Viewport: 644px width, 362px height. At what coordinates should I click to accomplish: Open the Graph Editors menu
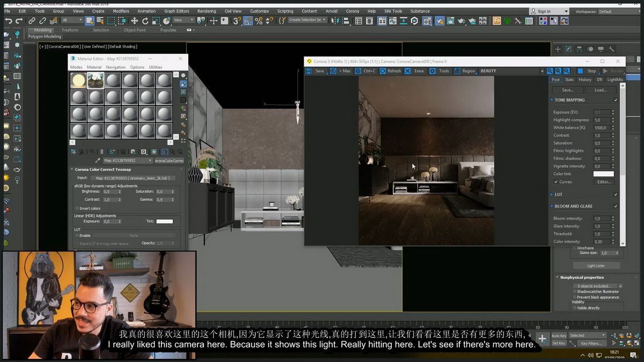tap(177, 11)
